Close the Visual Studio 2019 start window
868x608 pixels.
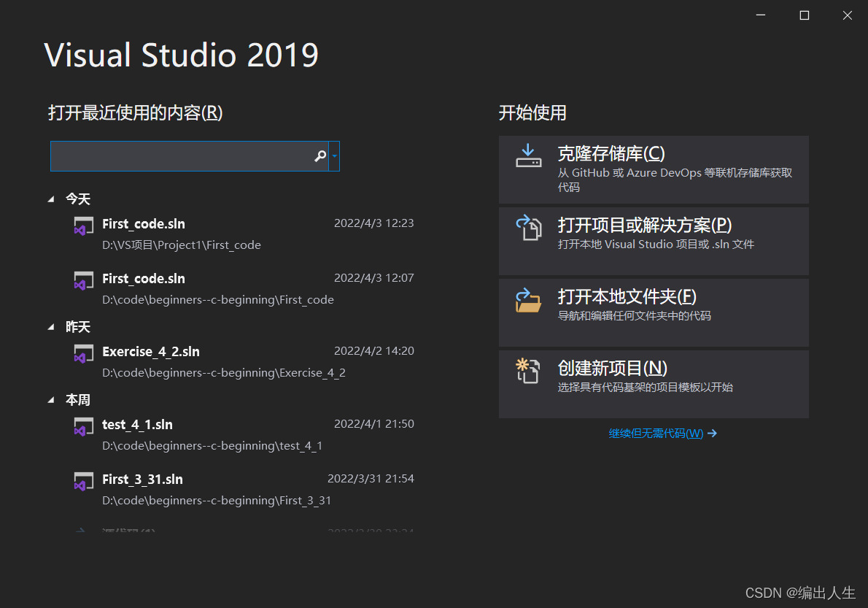pos(847,15)
